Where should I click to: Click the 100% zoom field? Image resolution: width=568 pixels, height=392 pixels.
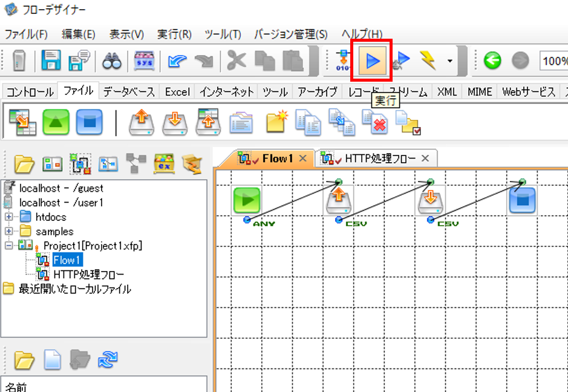click(553, 61)
